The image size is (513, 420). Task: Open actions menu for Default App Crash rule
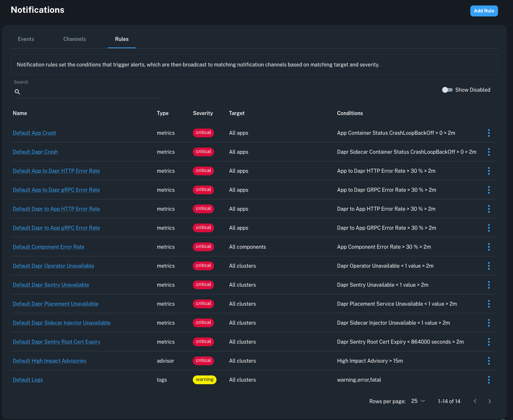click(489, 133)
